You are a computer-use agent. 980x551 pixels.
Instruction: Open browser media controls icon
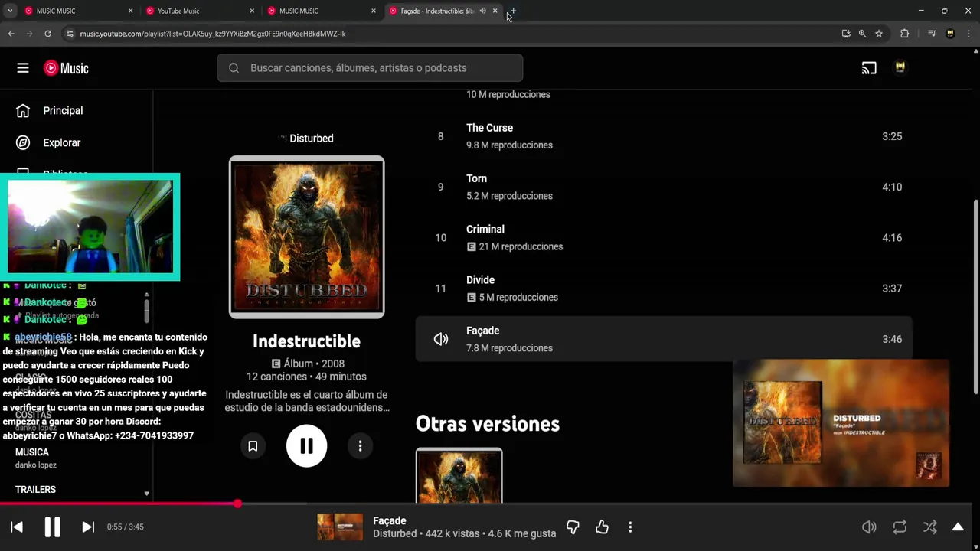click(932, 34)
